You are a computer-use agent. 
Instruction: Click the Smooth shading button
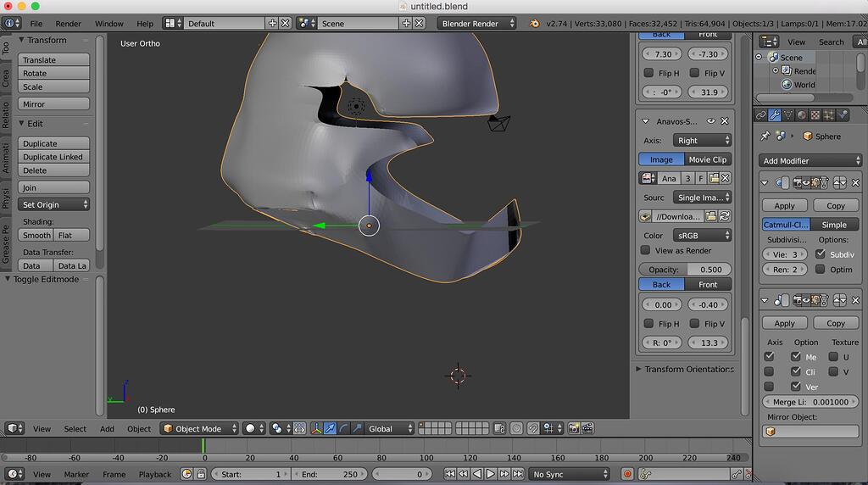[36, 235]
